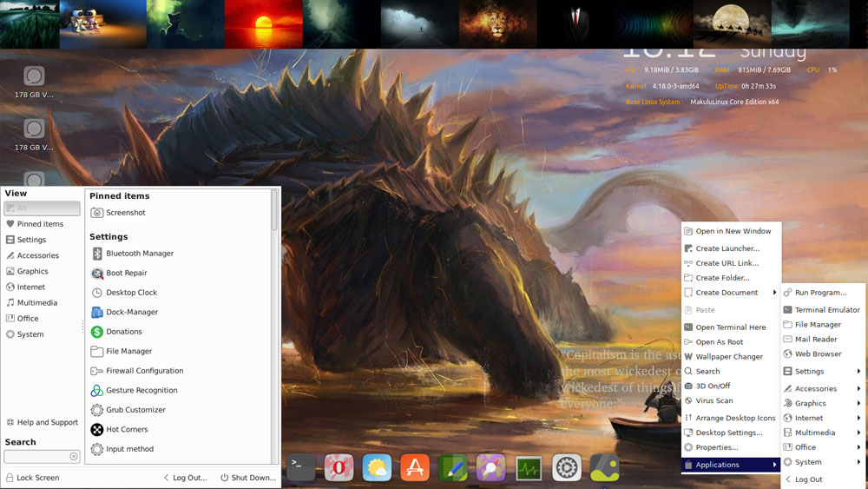Click the Dock-Manager icon
The width and height of the screenshot is (868, 489).
click(97, 312)
